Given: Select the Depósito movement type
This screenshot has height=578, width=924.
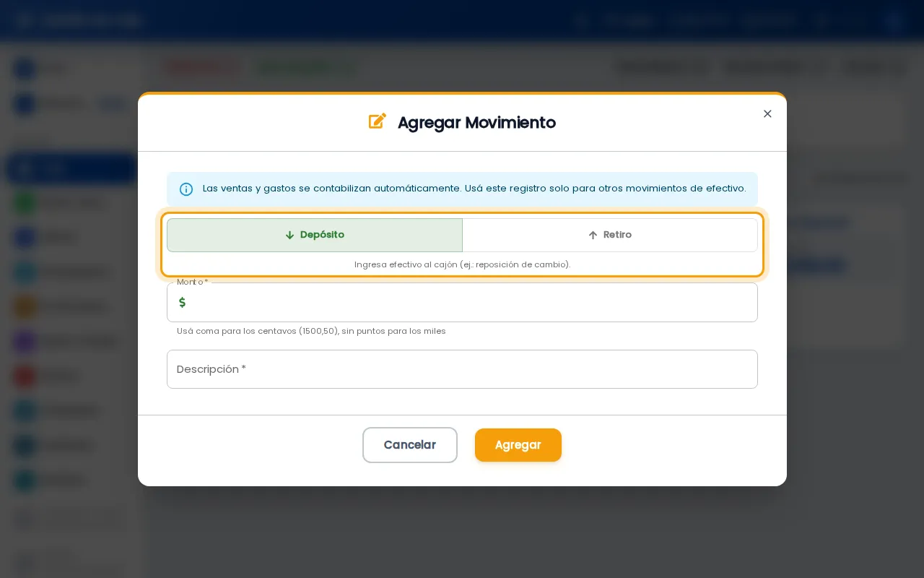Looking at the screenshot, I should click(315, 235).
